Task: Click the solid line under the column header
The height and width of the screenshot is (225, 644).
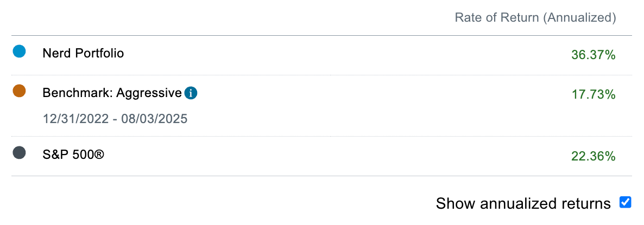Action: 321,36
